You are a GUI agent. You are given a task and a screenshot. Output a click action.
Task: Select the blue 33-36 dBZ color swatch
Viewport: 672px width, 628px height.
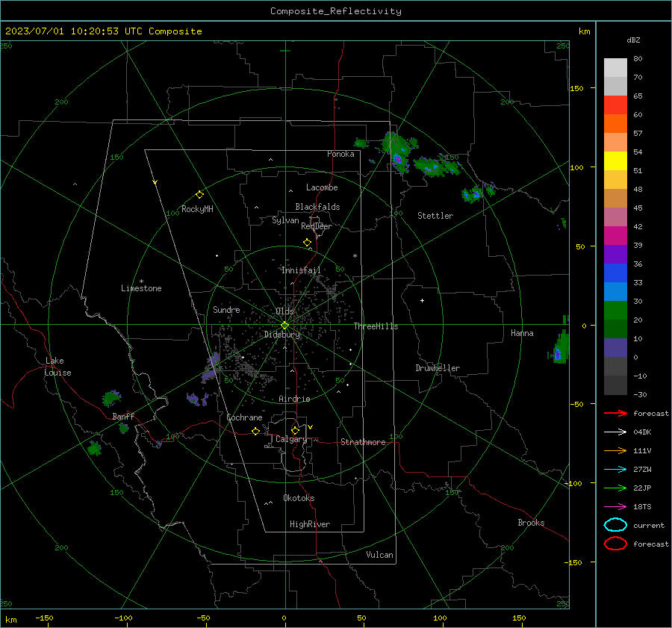click(615, 273)
